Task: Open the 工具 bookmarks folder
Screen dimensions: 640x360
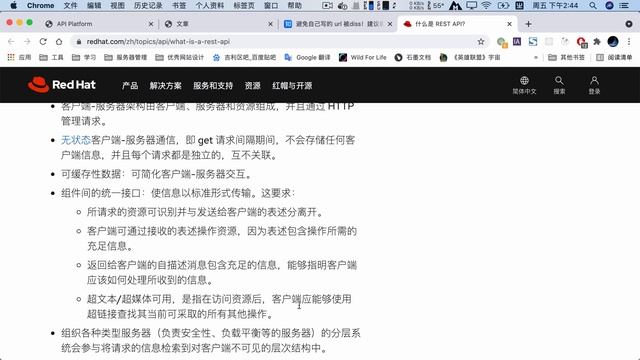Action: point(51,57)
